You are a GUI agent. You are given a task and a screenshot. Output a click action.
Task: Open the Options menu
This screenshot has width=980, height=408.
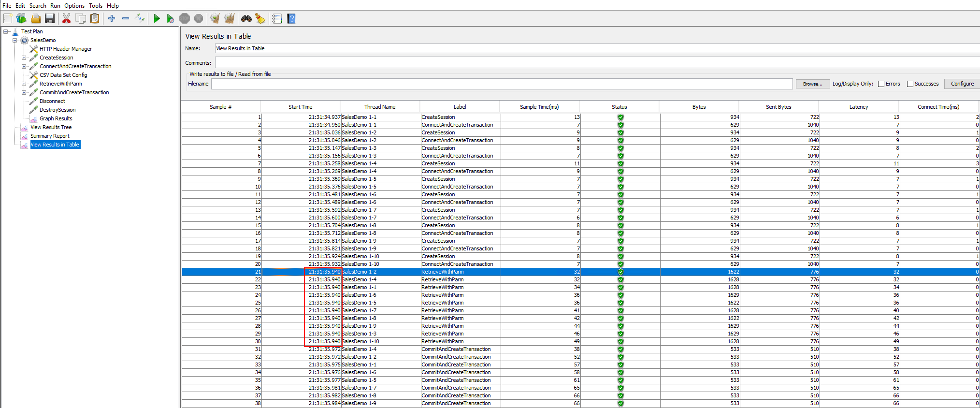tap(74, 6)
